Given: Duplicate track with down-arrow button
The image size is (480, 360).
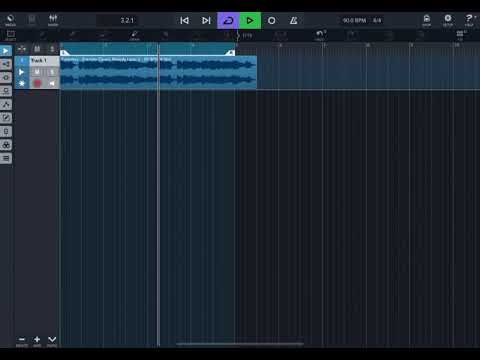Looking at the screenshot, I should pos(52,340).
